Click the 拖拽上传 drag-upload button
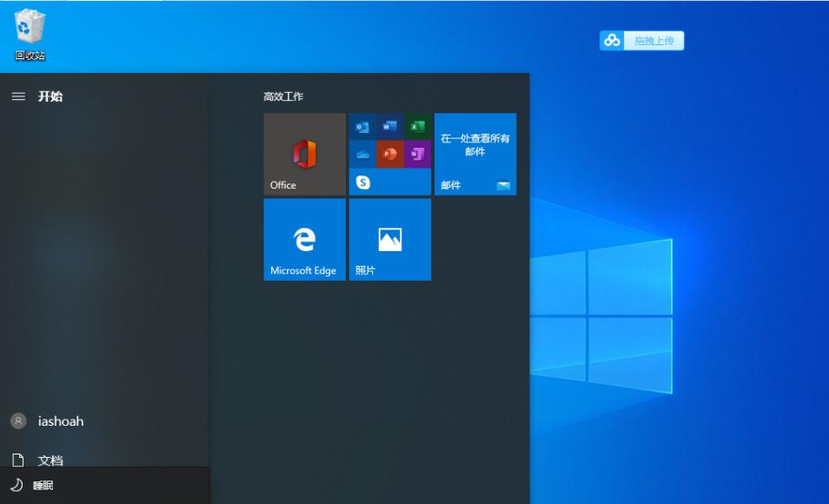Image resolution: width=829 pixels, height=504 pixels. pyautogui.click(x=654, y=40)
